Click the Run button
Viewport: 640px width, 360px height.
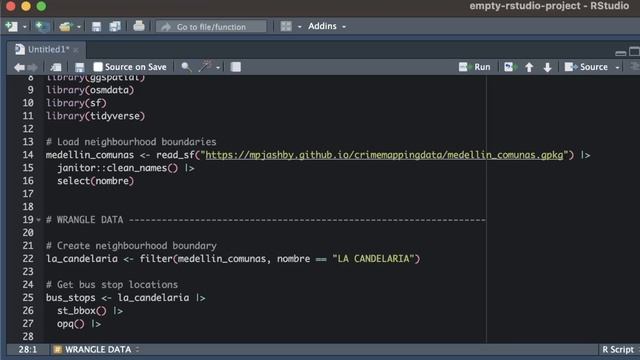[474, 67]
